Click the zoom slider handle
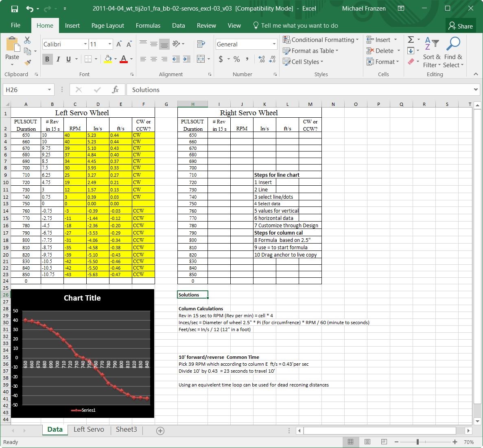 tap(417, 442)
